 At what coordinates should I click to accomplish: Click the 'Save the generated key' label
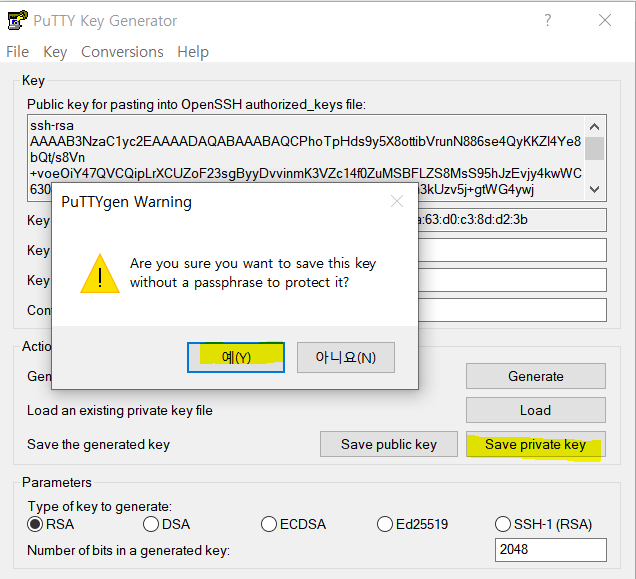98,444
